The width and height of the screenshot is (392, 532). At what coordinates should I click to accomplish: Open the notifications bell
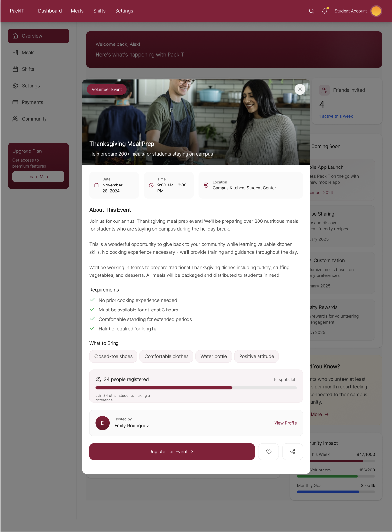pyautogui.click(x=325, y=11)
